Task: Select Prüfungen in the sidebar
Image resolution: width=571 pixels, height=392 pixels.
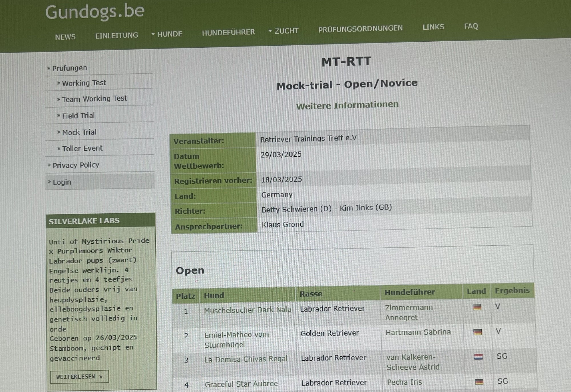Action: 69,68
